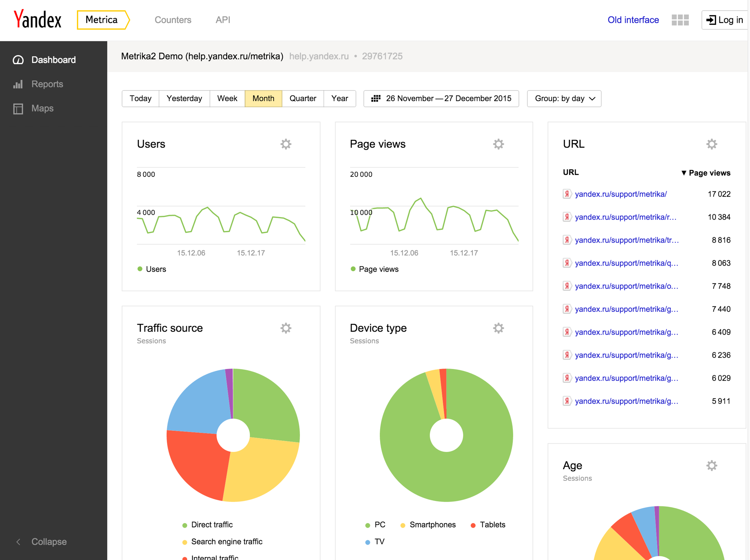
Task: Toggle Direct traffic legend item
Action: point(207,525)
